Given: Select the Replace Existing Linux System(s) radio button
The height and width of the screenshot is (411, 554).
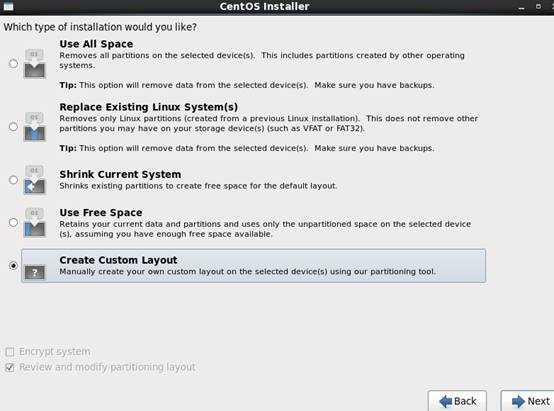Looking at the screenshot, I should (x=13, y=127).
